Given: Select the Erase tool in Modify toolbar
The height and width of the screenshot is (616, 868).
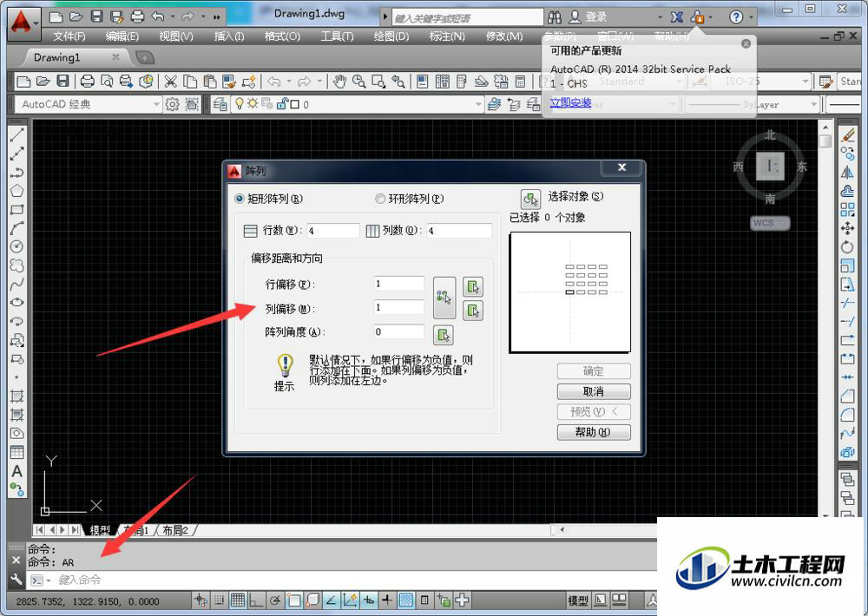Looking at the screenshot, I should click(x=847, y=134).
